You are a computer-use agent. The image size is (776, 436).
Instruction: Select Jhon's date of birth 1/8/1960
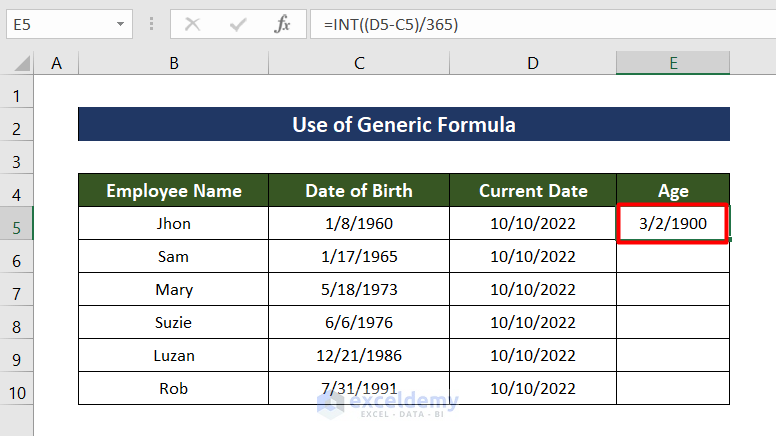pyautogui.click(x=359, y=223)
